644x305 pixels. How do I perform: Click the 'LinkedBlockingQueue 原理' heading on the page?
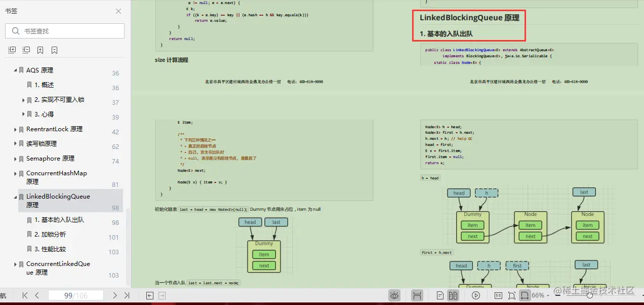pyautogui.click(x=469, y=18)
